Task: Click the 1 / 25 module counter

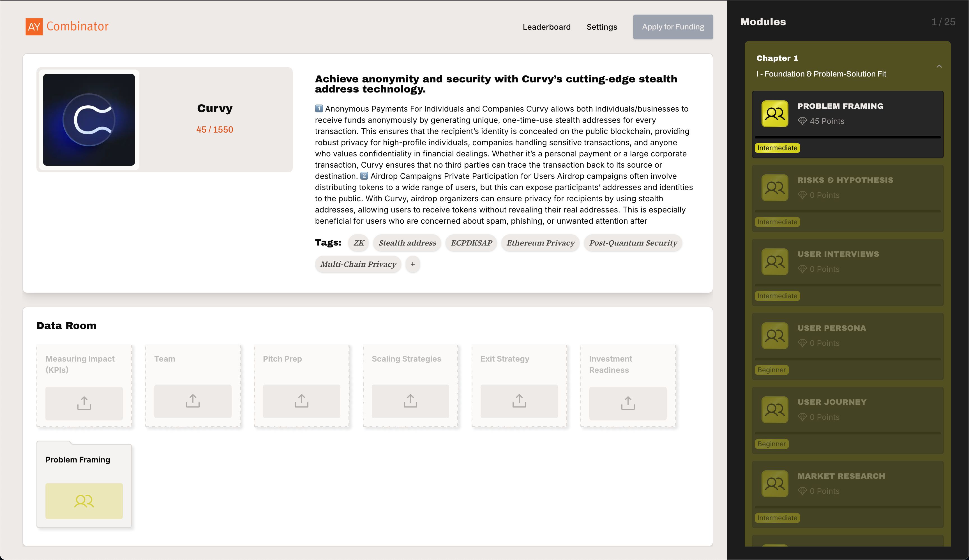Action: click(943, 22)
